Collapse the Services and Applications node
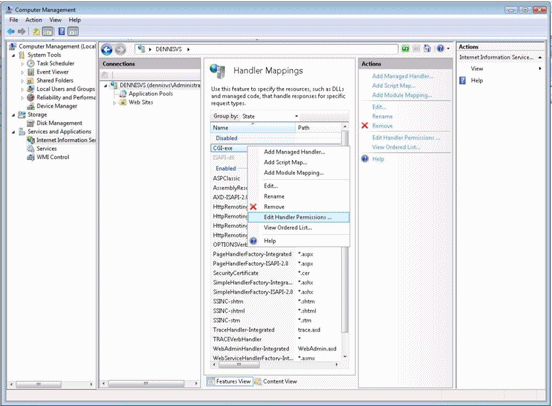Screen dimensions: 552x406 point(13,132)
